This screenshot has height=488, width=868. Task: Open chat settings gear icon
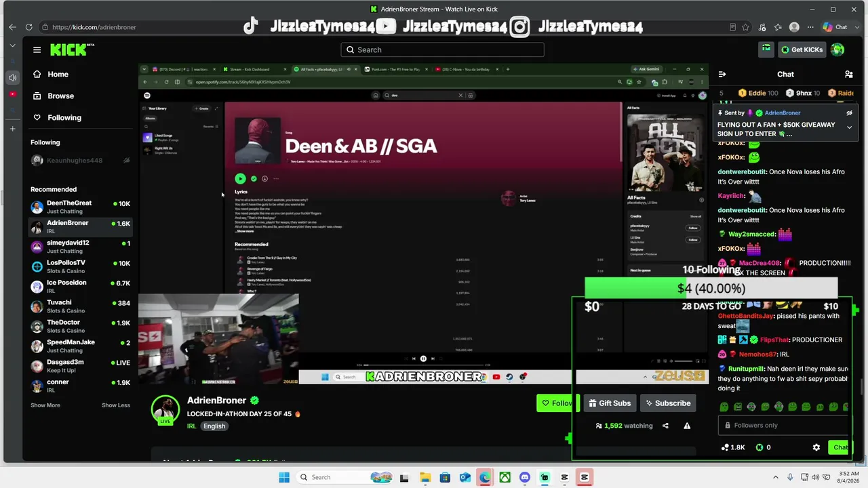click(x=816, y=447)
